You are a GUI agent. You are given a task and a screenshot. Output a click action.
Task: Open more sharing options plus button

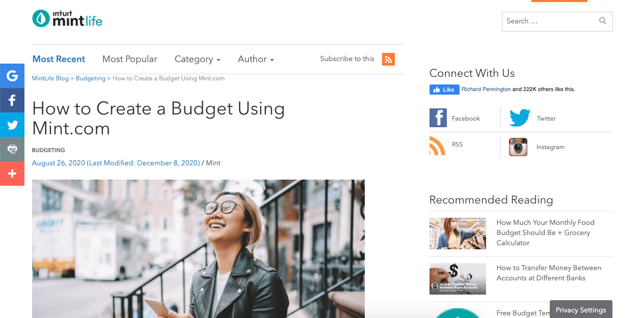point(12,174)
